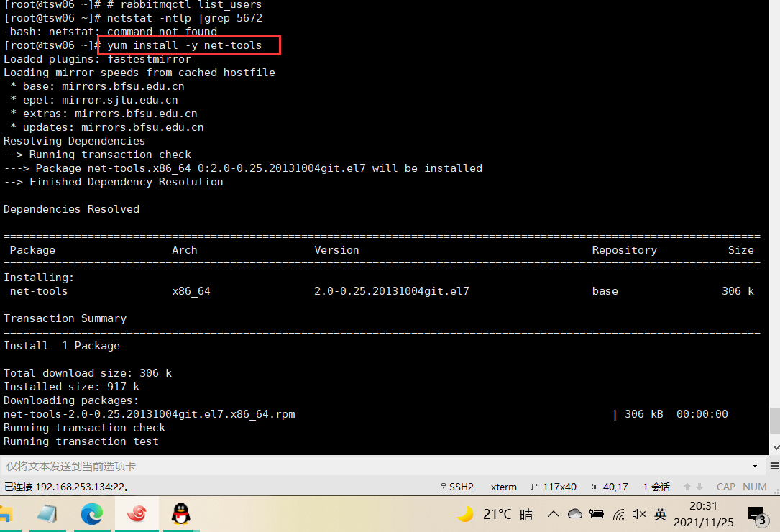Click the 'Resolving Dependencies' line
Image resolution: width=780 pixels, height=532 pixels.
click(x=74, y=142)
